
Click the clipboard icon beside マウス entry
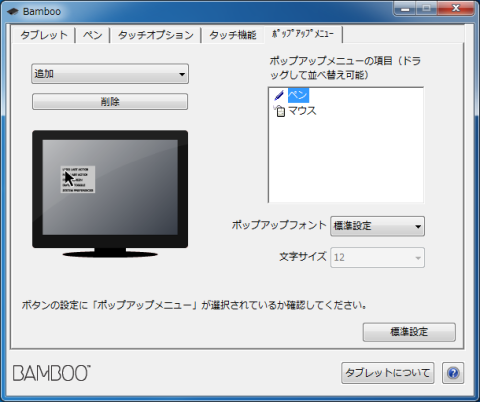click(279, 111)
